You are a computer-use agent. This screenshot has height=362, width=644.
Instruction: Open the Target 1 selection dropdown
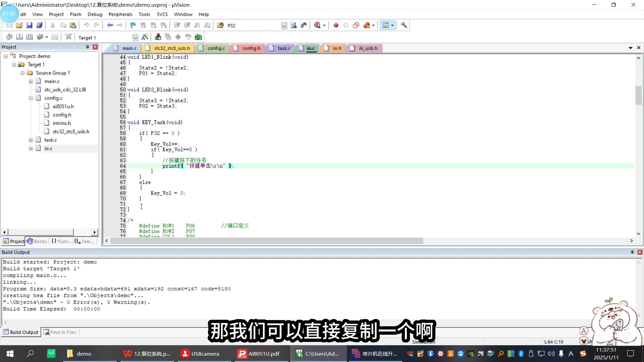(x=135, y=38)
